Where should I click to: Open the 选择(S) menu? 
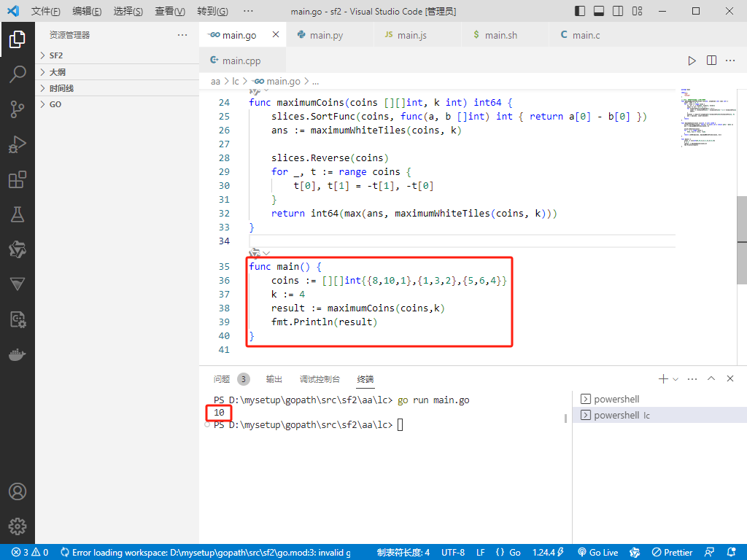(x=128, y=11)
